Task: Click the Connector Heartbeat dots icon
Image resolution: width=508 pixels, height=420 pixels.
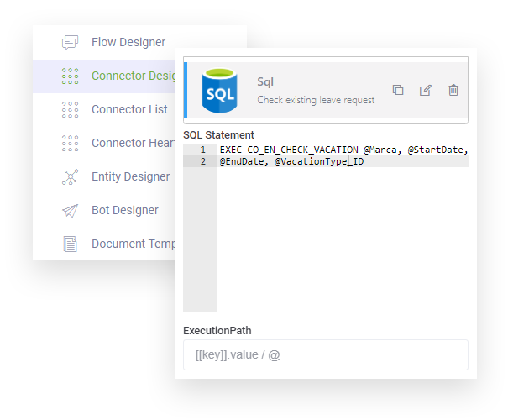Action: pos(70,144)
